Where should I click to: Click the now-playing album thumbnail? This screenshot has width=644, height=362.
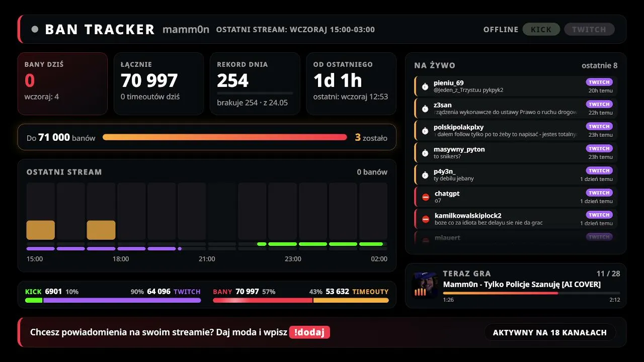coord(425,285)
